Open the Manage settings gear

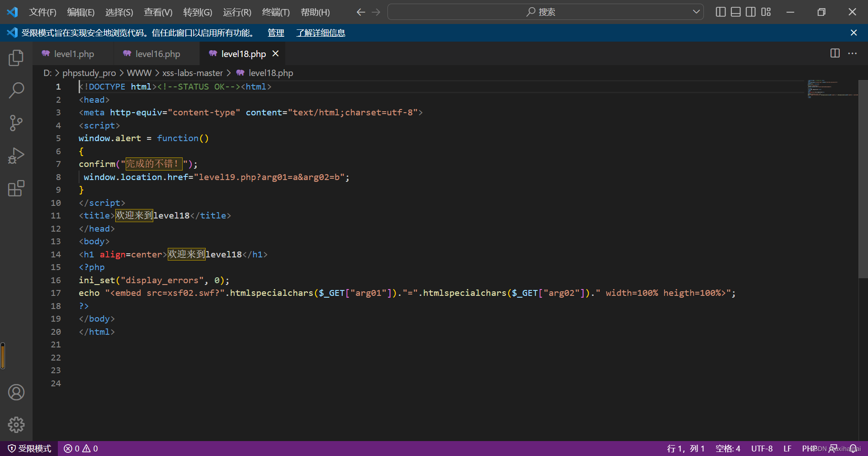[x=16, y=425]
